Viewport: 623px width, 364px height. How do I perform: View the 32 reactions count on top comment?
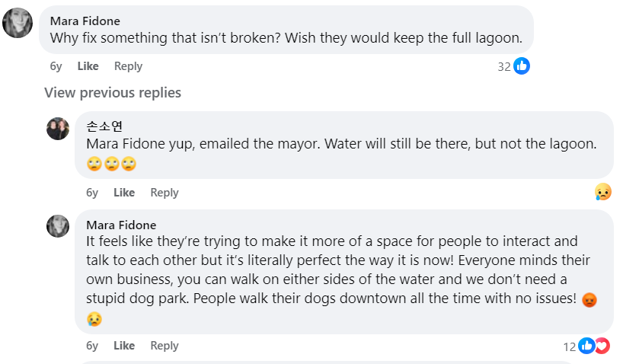click(x=503, y=66)
